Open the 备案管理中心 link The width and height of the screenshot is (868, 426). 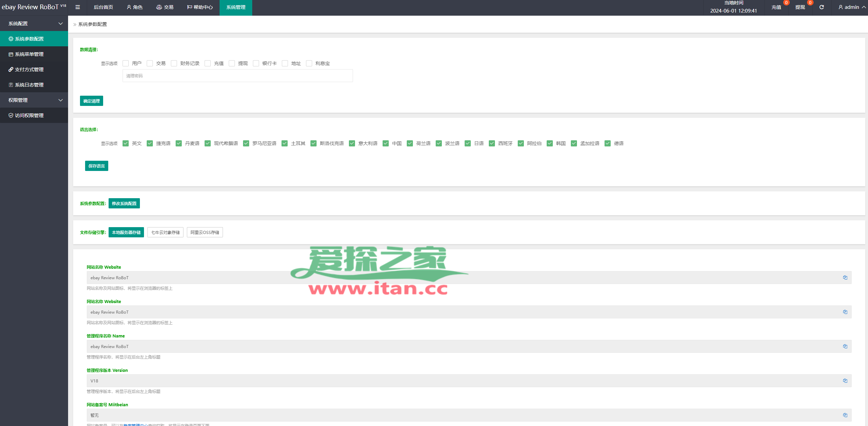tap(135, 425)
